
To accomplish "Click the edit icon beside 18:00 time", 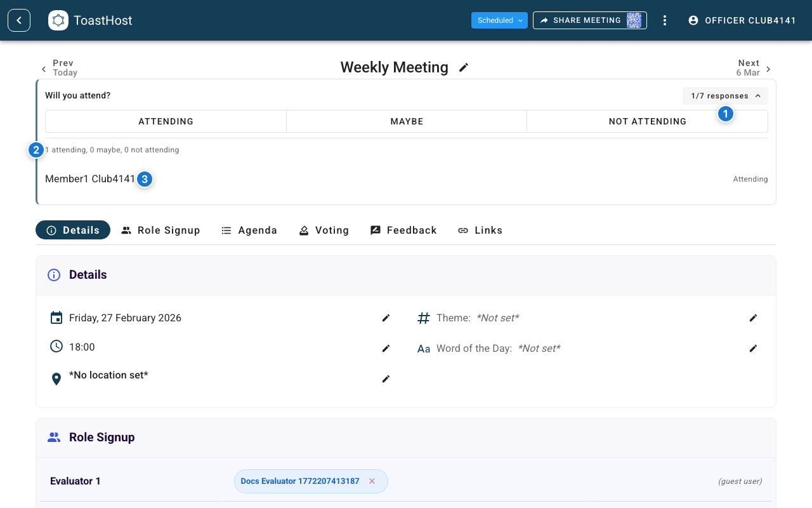I will coord(386,348).
